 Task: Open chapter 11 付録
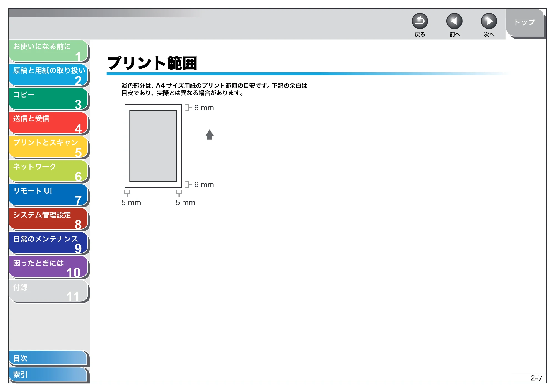[x=49, y=291]
